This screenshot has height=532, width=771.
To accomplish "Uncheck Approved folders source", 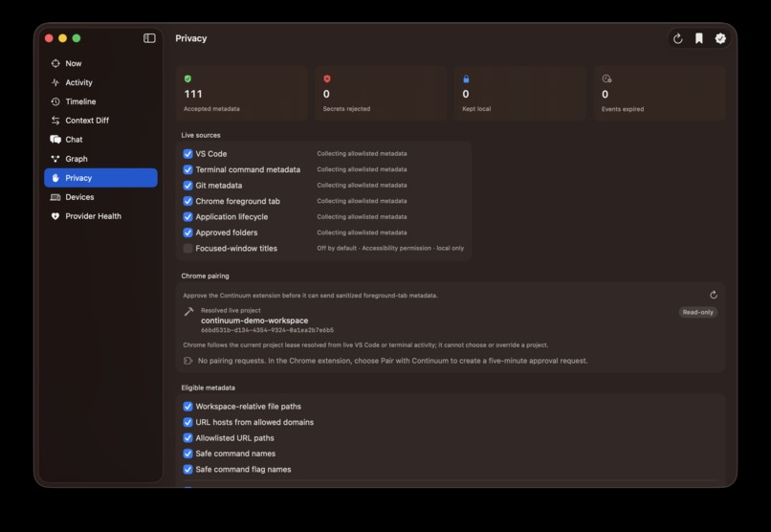I will coord(187,233).
